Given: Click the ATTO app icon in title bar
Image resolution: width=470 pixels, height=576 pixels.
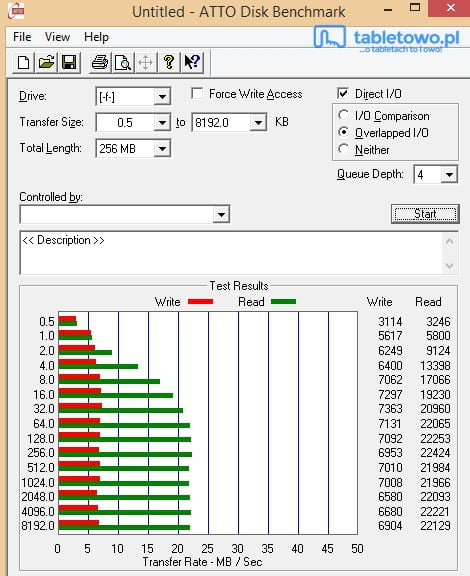Looking at the screenshot, I should click(16, 11).
